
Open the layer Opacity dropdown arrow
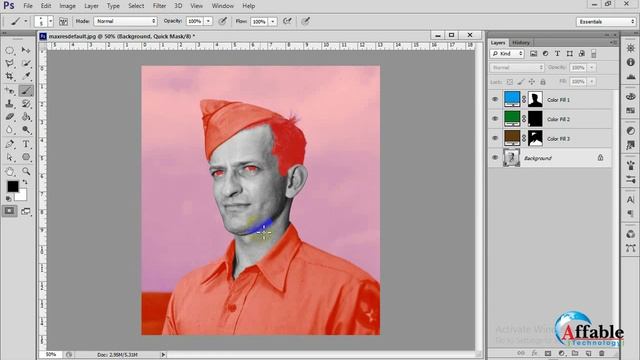[x=591, y=67]
